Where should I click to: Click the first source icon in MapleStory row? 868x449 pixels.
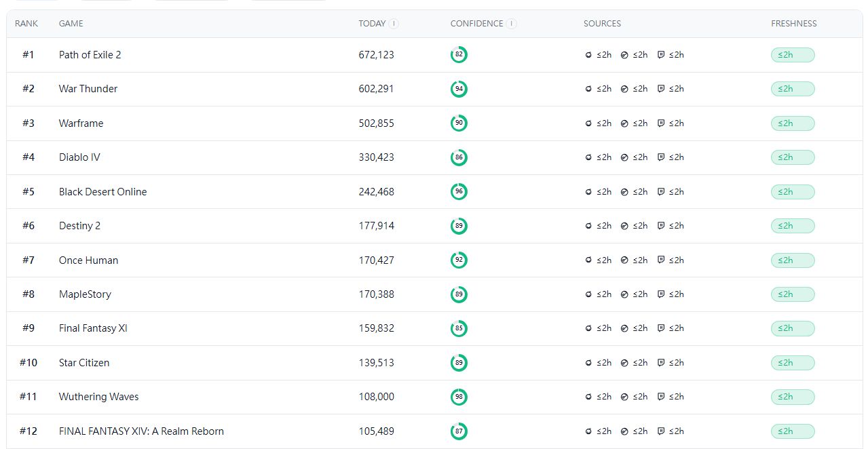point(588,294)
